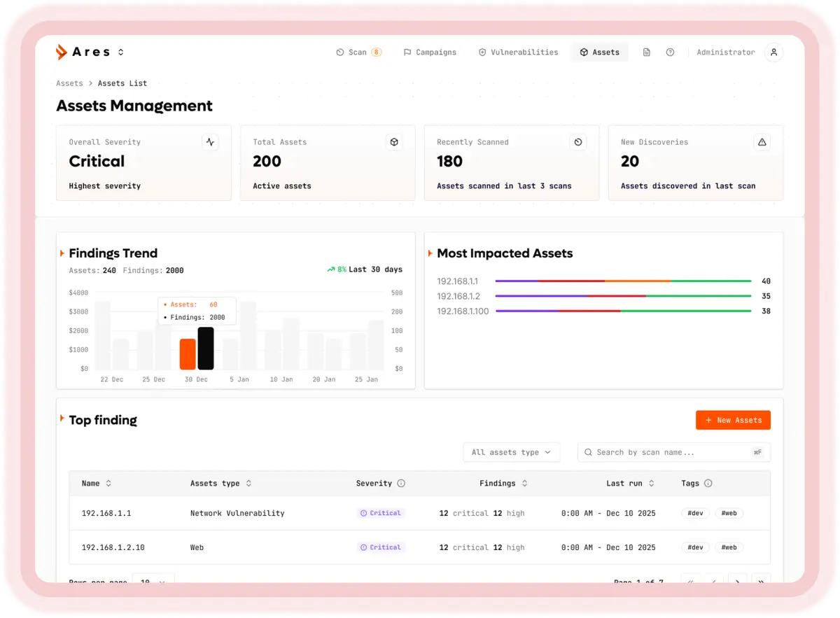This screenshot has height=618, width=840.
Task: Click the New Assets button
Action: [733, 420]
